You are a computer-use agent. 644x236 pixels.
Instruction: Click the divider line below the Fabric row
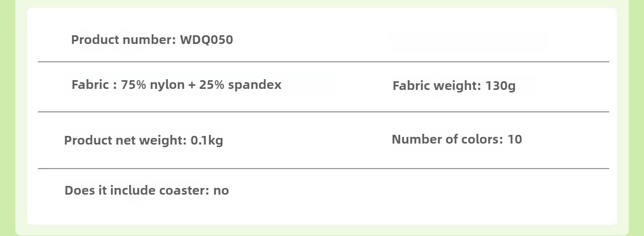(323, 111)
